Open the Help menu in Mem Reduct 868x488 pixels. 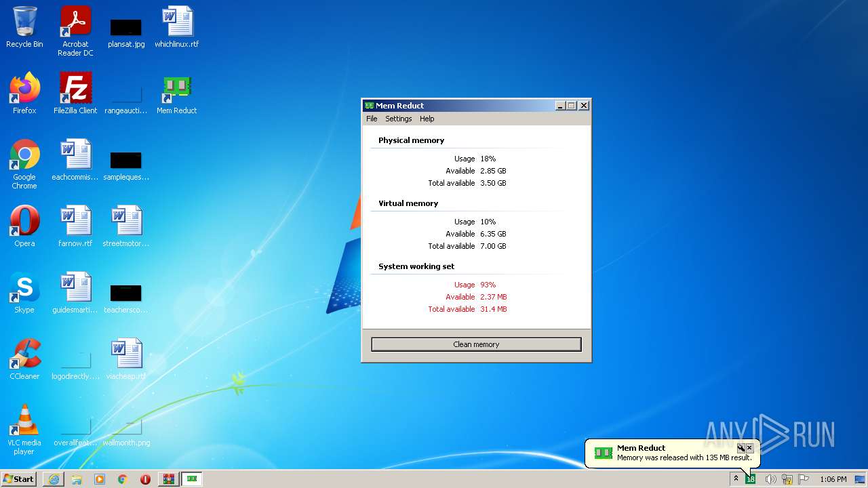(427, 119)
